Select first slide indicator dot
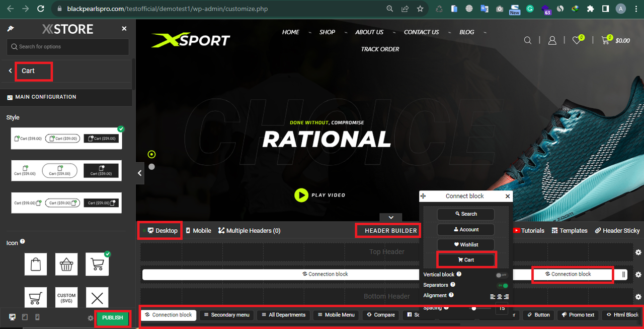Viewport: 644px width, 329px height. 152,154
